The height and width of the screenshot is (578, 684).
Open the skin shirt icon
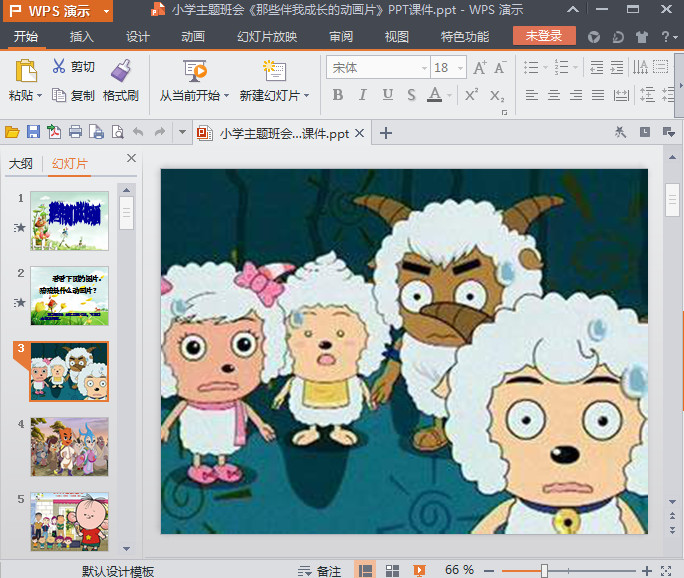641,37
